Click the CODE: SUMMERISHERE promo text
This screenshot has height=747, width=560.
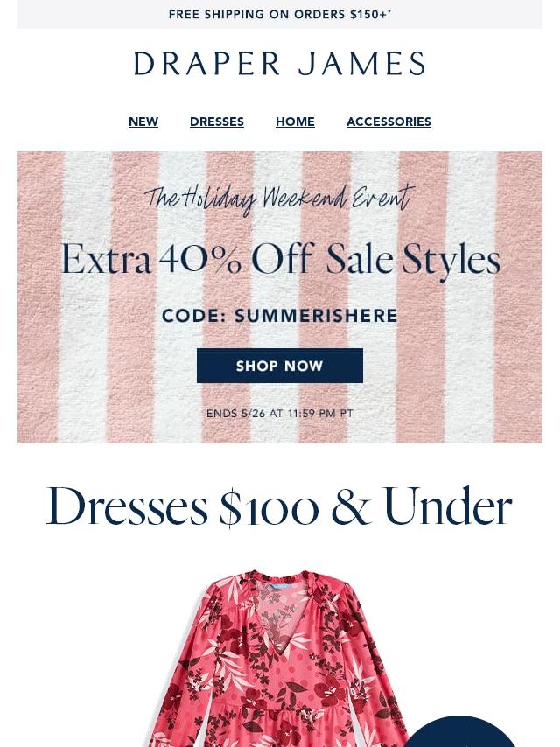(280, 316)
